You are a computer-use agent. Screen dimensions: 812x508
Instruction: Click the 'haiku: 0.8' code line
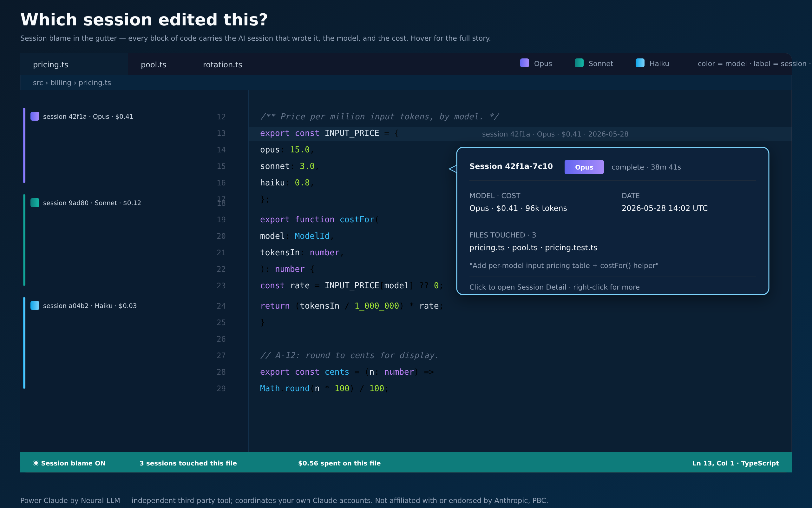click(x=287, y=183)
